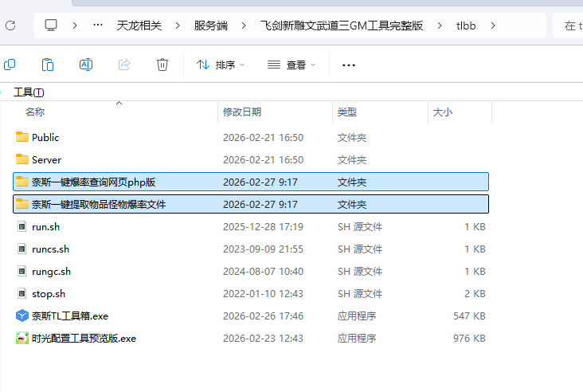Click the This PC monitor icon in address bar
Image resolution: width=583 pixels, height=392 pixels.
[x=51, y=25]
